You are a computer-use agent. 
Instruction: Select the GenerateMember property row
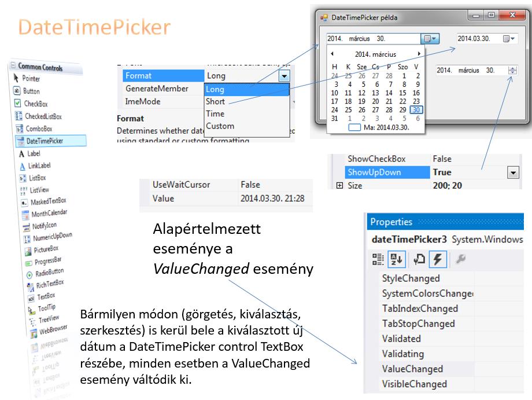[163, 89]
